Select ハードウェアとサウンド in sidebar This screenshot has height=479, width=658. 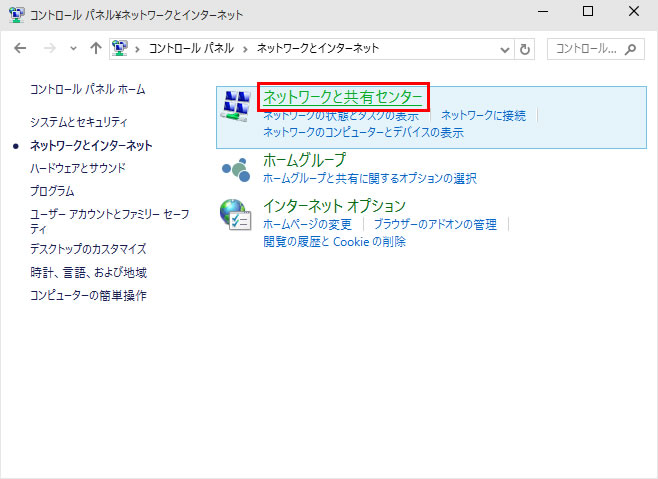78,168
